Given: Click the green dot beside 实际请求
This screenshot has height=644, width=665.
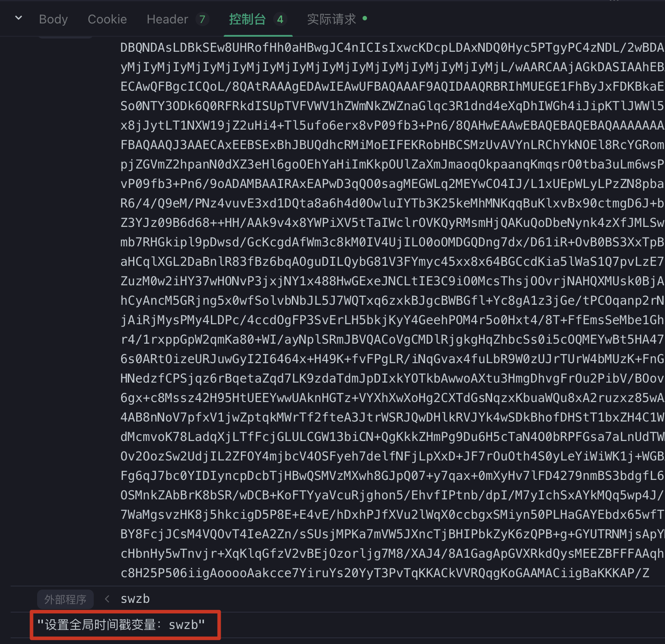Looking at the screenshot, I should point(365,19).
